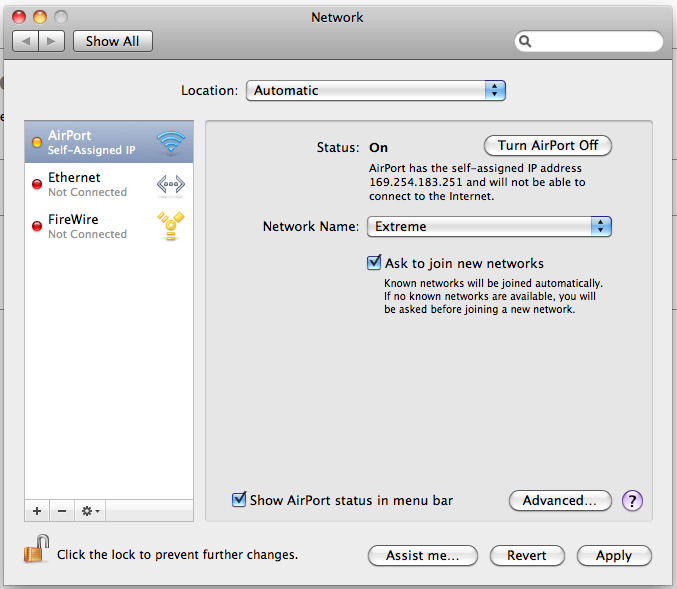Click the red close window button
This screenshot has width=677, height=589.
pyautogui.click(x=19, y=17)
